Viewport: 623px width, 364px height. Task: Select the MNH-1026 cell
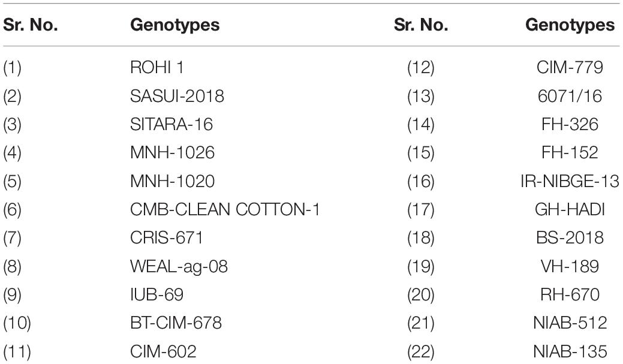173,152
